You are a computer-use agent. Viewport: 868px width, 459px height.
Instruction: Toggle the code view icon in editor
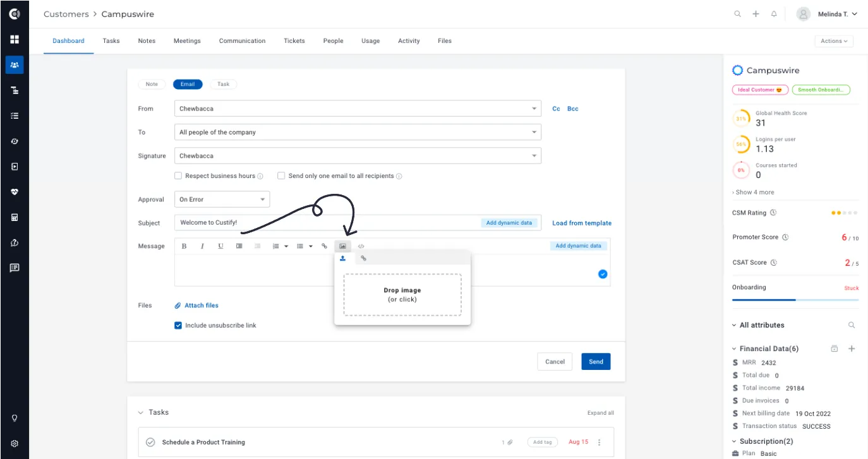(361, 246)
